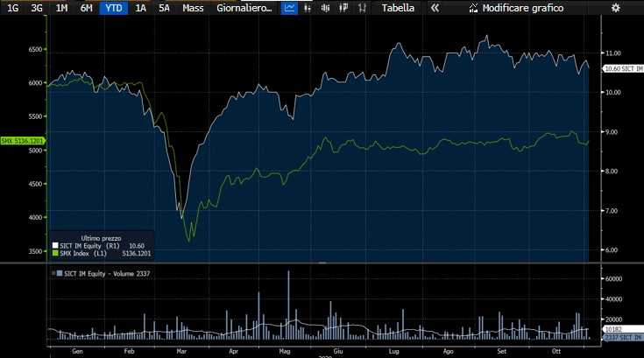
Task: Click the green SMX Index legend swatch
Action: point(55,254)
